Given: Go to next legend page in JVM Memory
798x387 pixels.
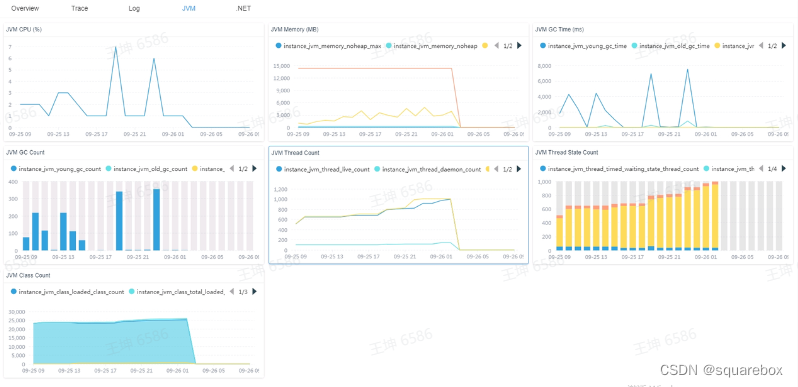Looking at the screenshot, I should 519,46.
